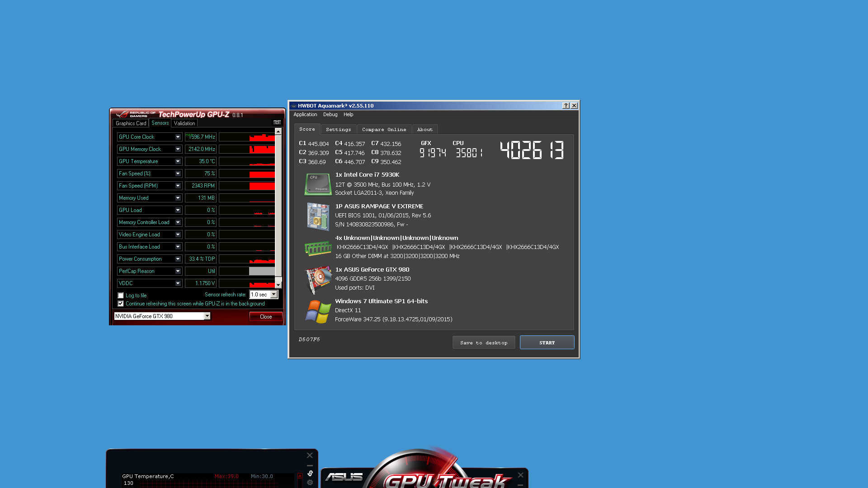Click the graphics card icon in Aquamark
The width and height of the screenshot is (868, 488).
pyautogui.click(x=319, y=279)
